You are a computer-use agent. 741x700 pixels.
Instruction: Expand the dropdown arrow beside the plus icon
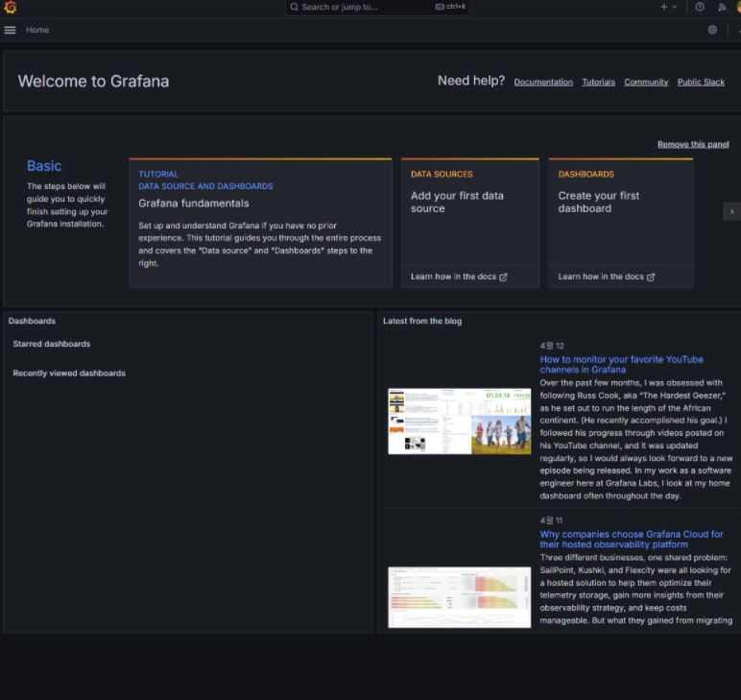click(675, 7)
